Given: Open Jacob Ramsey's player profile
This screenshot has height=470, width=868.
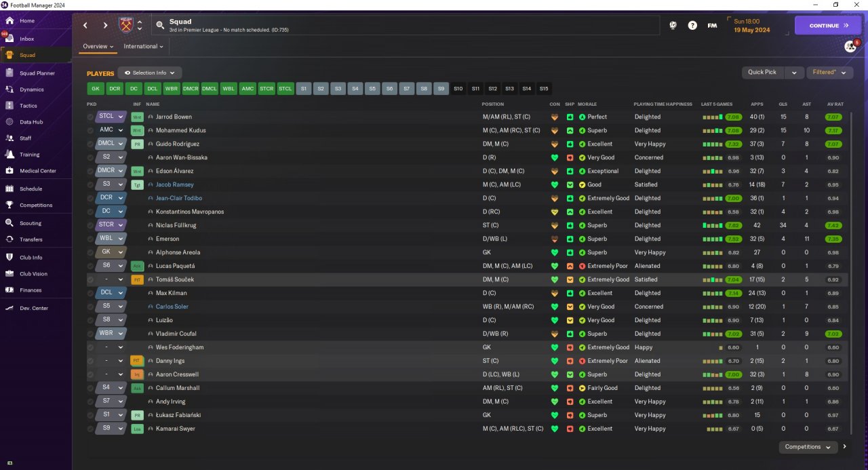Looking at the screenshot, I should point(175,184).
